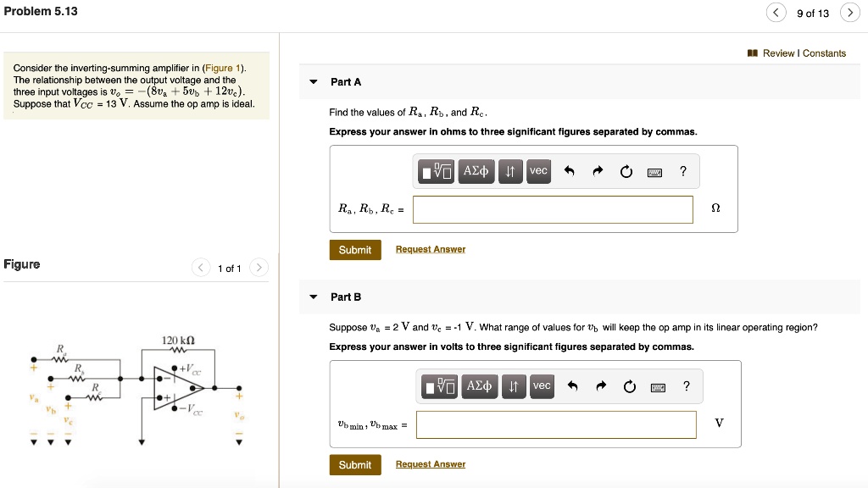Screen dimensions: 868x488
Task: Navigate to problem 10 using the next arrow
Action: [849, 12]
